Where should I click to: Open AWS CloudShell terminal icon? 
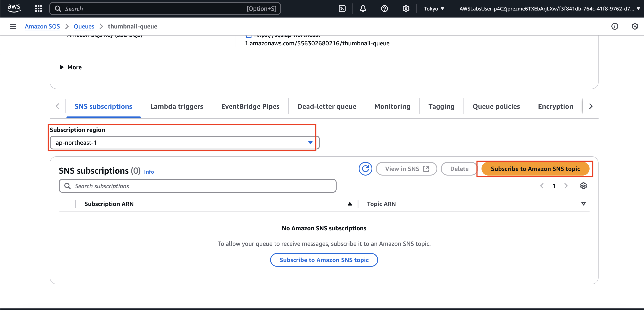(x=342, y=9)
